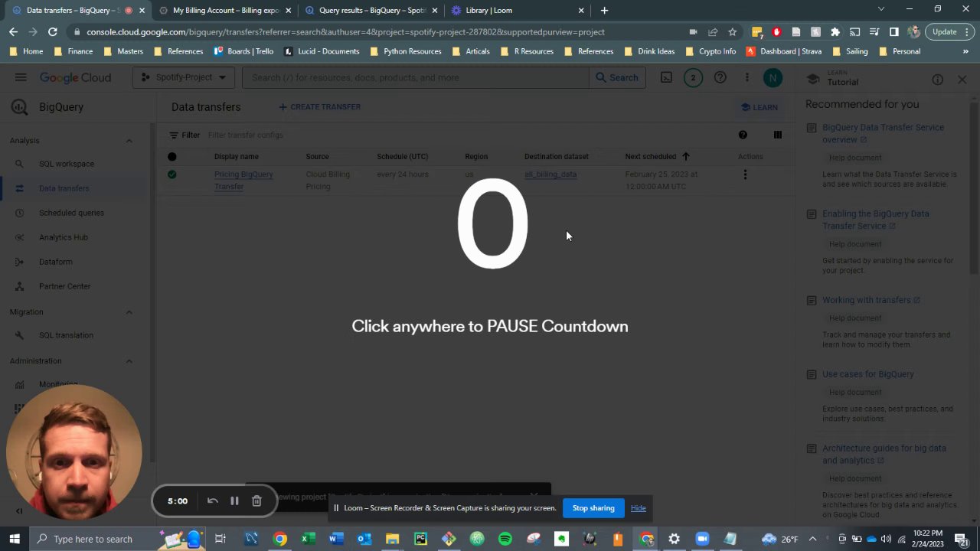The width and height of the screenshot is (980, 551).
Task: Open BigQuery Data Transfer Service overview link
Action: pyautogui.click(x=883, y=133)
